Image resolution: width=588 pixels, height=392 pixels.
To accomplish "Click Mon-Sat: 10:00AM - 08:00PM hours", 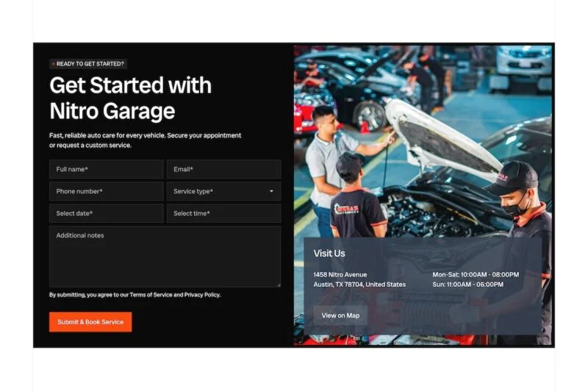I will tap(476, 274).
